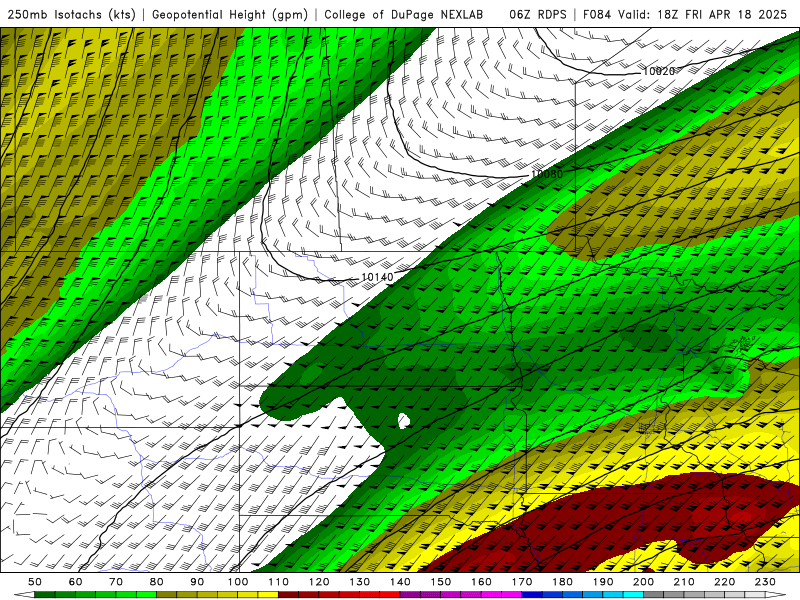The width and height of the screenshot is (800, 600).
Task: Click 'College of DuPage NEXLAB' in the header
Action: (404, 15)
